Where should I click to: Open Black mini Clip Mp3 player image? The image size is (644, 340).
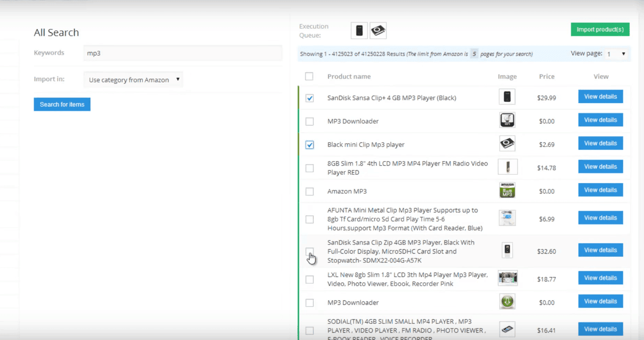tap(507, 144)
